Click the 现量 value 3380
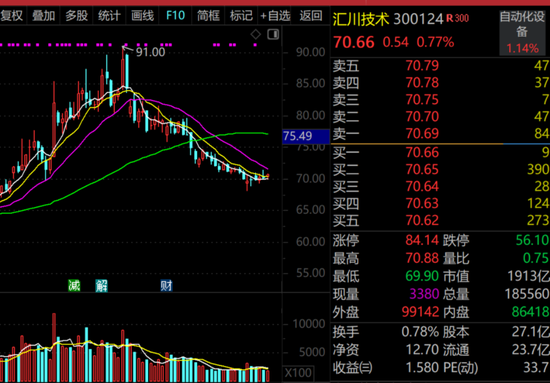The image size is (550, 383). pos(424,294)
